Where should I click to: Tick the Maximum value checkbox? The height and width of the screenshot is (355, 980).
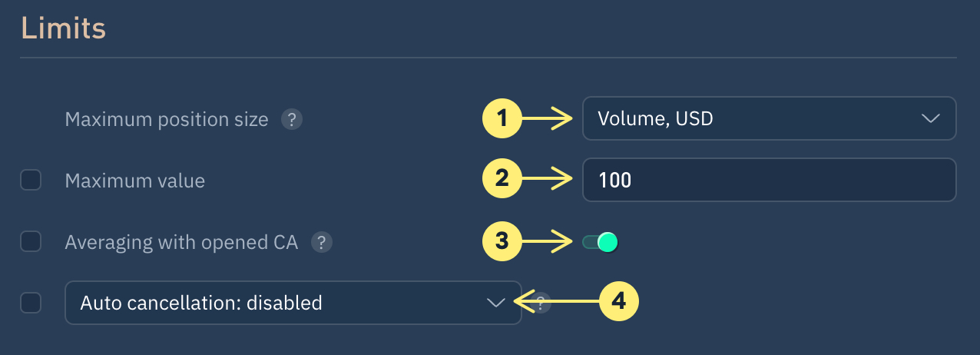point(31,181)
